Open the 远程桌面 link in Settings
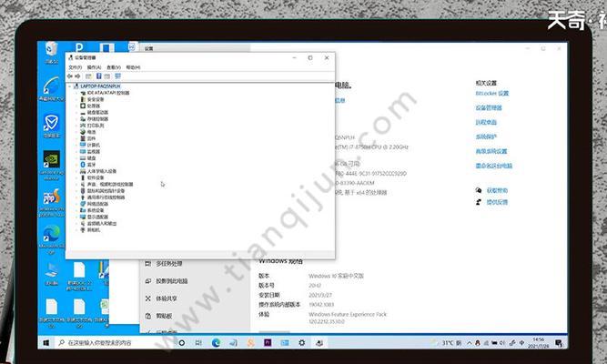The image size is (607, 364). pos(486,122)
